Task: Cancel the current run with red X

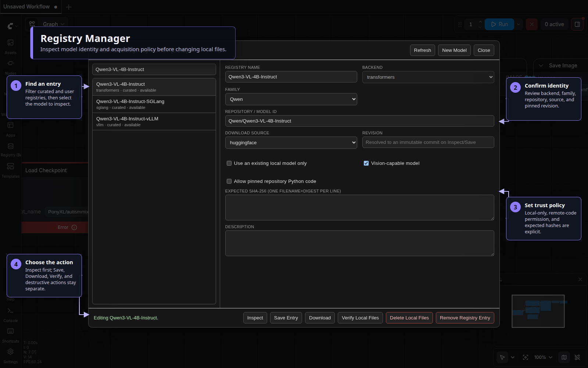Action: [x=531, y=24]
